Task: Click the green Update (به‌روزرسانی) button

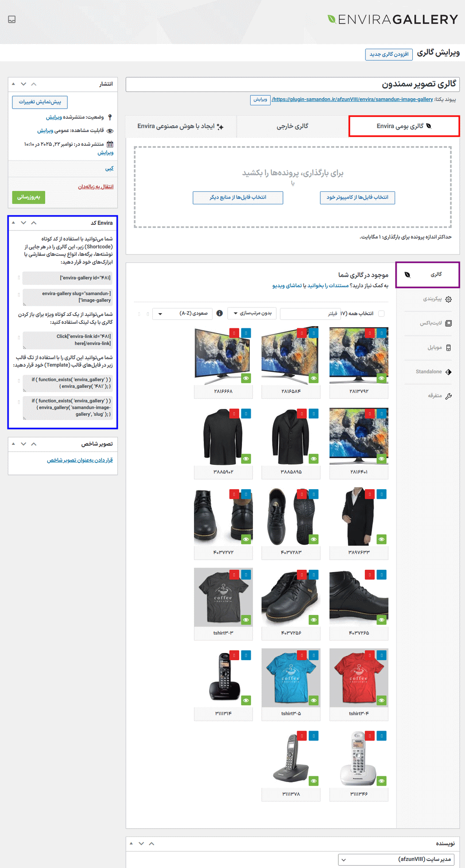Action: coord(29,197)
